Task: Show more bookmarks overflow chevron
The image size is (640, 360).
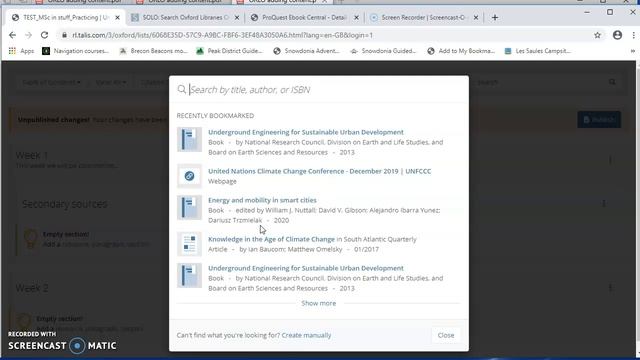Action: point(633,51)
